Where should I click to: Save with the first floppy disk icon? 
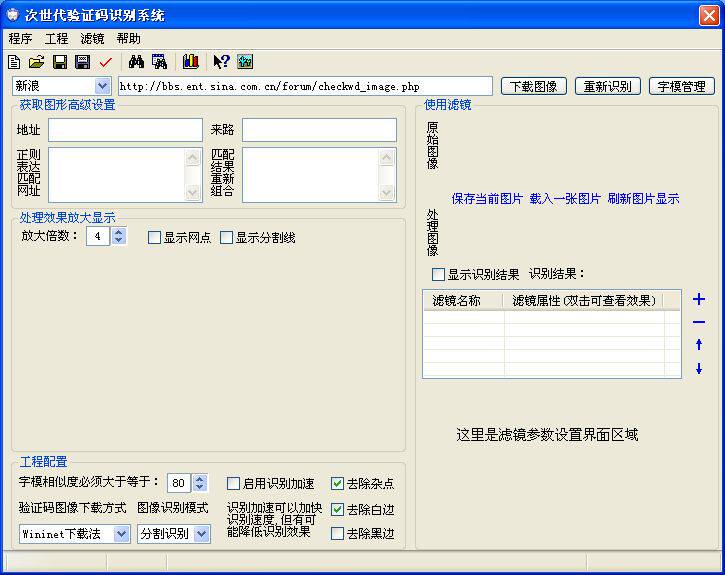[60, 61]
